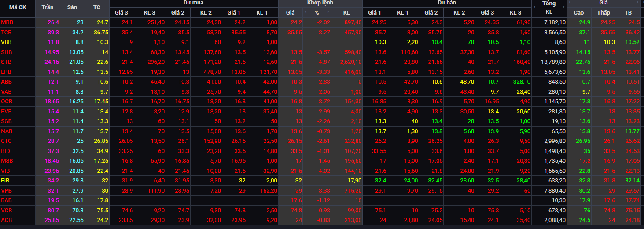644x229 pixels.
Task: Click the Thấp column header
Action: click(x=604, y=12)
